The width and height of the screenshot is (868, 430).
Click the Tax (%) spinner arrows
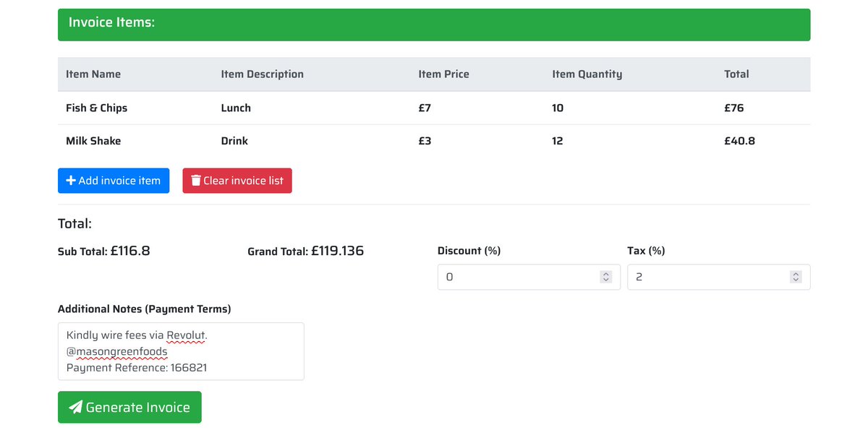click(796, 277)
